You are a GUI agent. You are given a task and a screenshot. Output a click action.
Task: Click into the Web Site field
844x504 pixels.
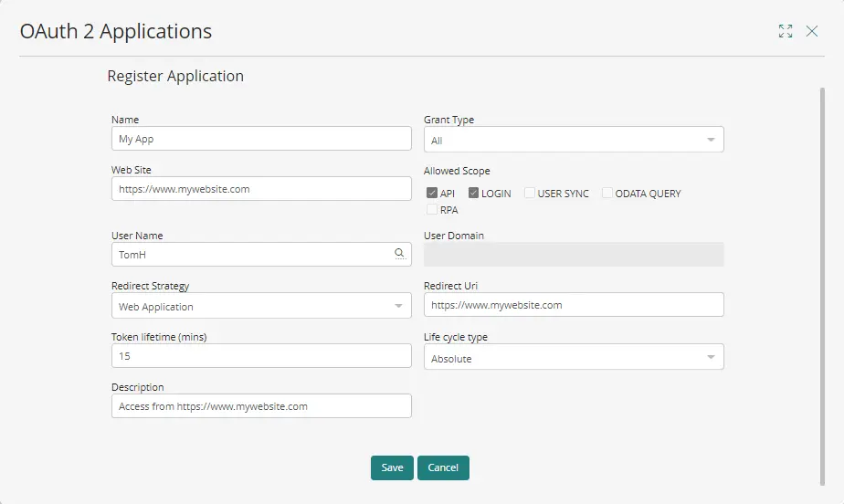(x=261, y=189)
